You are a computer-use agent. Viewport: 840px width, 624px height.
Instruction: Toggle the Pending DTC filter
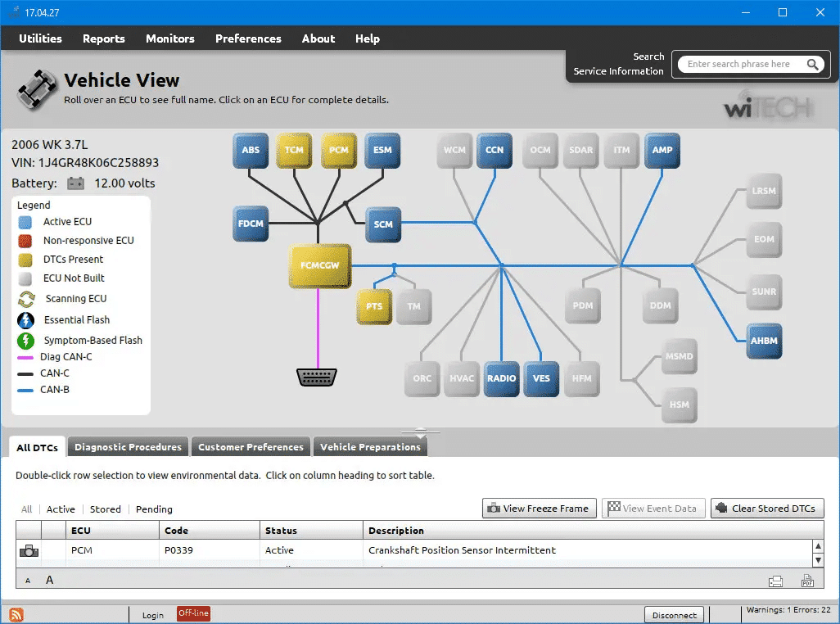[x=154, y=509]
